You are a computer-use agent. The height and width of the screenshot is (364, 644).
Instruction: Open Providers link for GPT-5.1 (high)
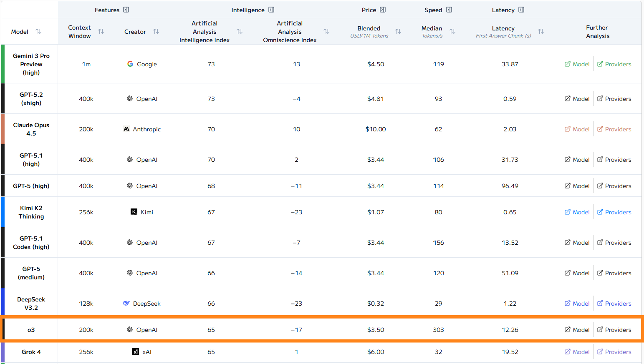[614, 160]
